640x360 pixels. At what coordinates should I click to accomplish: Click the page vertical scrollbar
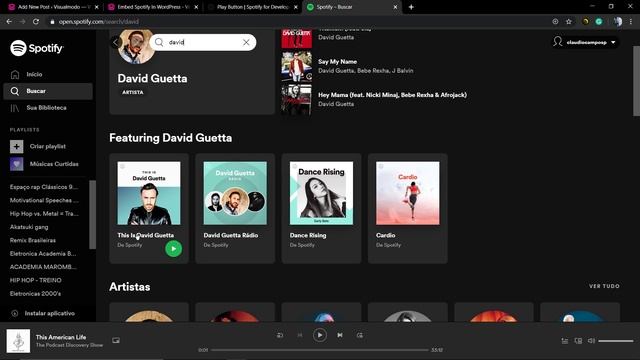(x=636, y=81)
